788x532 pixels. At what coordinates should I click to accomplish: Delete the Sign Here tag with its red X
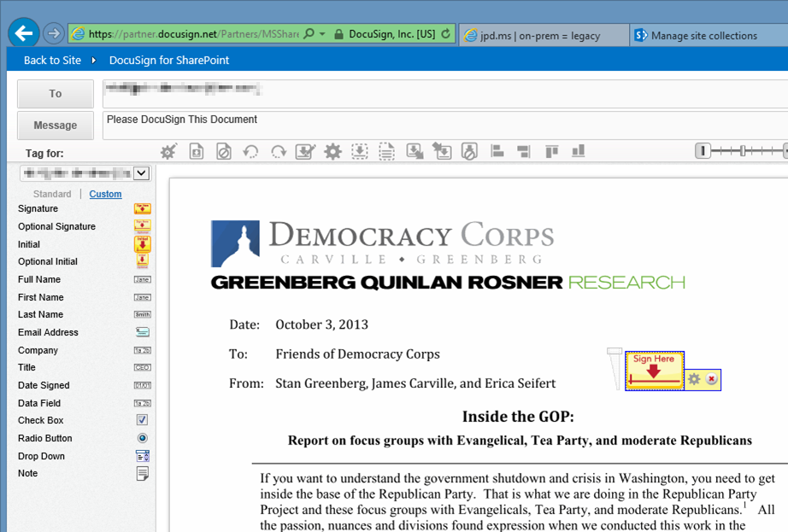711,379
